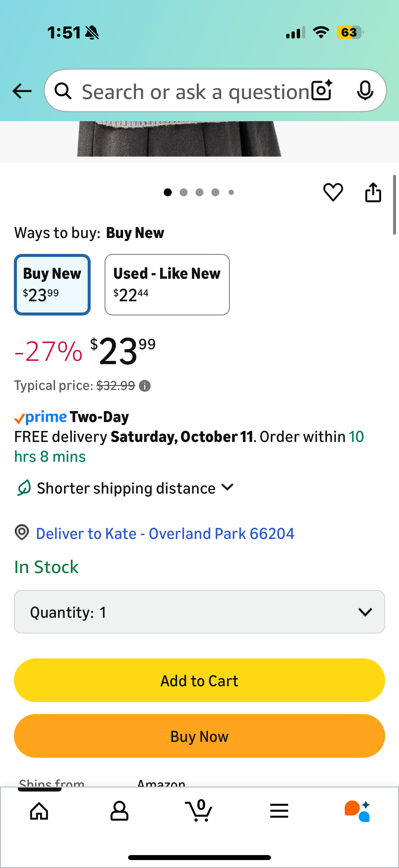Viewport: 399px width, 868px height.
Task: Open the shopping cart icon
Action: click(199, 810)
